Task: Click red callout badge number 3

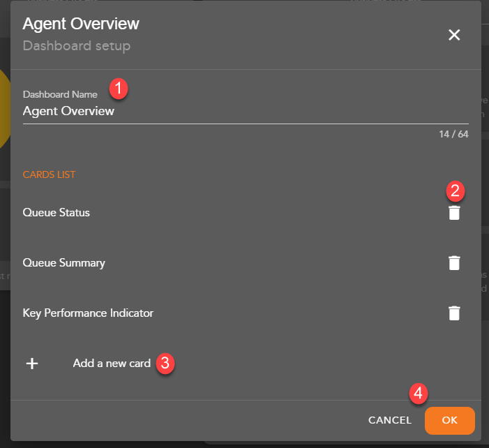Action: 165,364
